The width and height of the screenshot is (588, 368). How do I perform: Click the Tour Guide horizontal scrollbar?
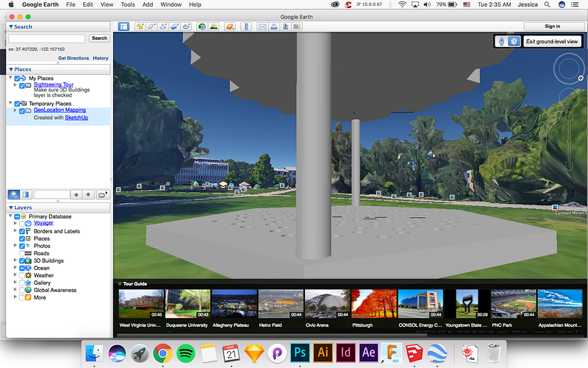point(272,335)
